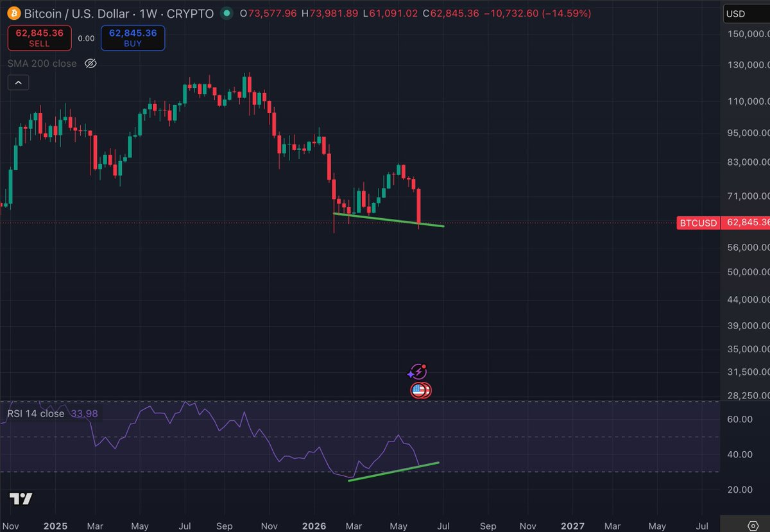Click the 56,000.00 price axis label
770x532 pixels.
pyautogui.click(x=748, y=247)
